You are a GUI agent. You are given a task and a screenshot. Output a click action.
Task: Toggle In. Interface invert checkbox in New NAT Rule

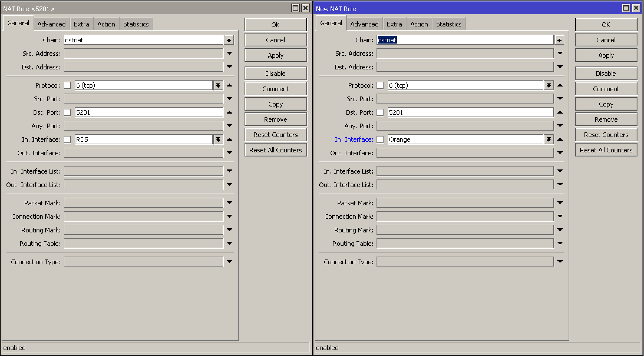coord(380,139)
